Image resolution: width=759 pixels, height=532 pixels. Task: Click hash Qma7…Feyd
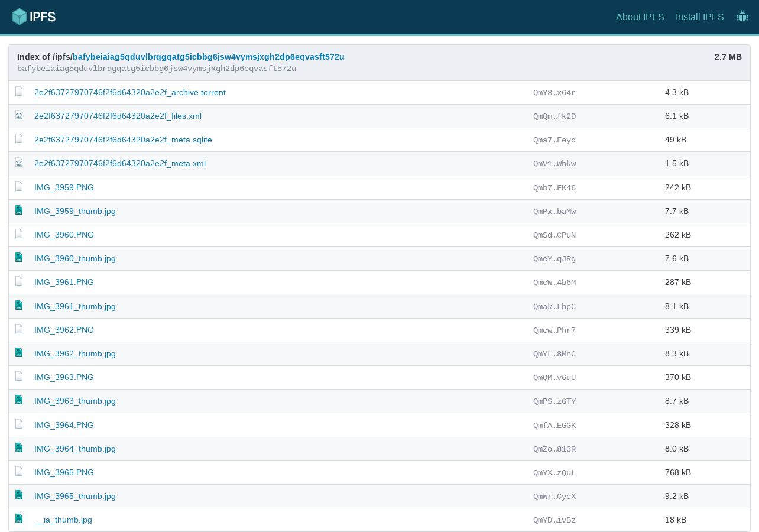pyautogui.click(x=554, y=140)
